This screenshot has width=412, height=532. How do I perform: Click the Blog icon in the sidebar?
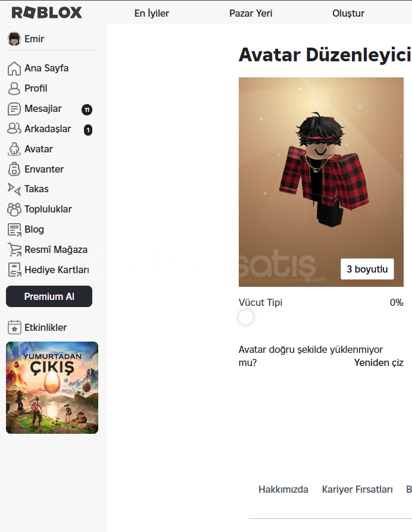coord(14,230)
